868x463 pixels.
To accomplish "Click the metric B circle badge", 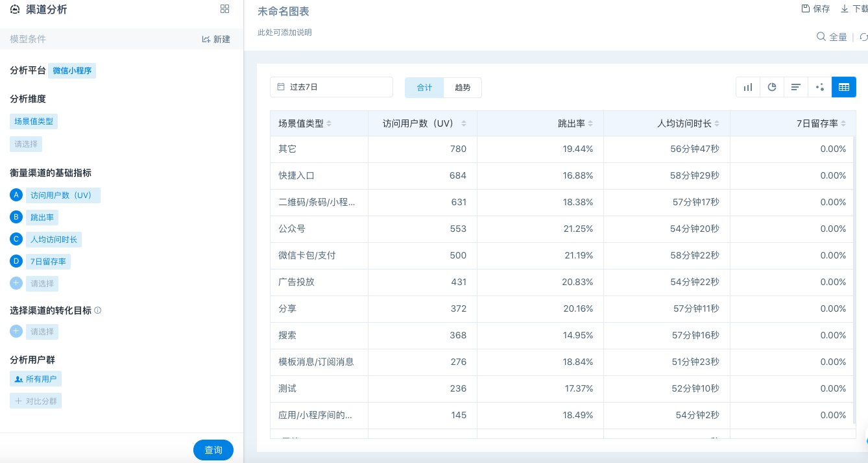I will pos(17,217).
